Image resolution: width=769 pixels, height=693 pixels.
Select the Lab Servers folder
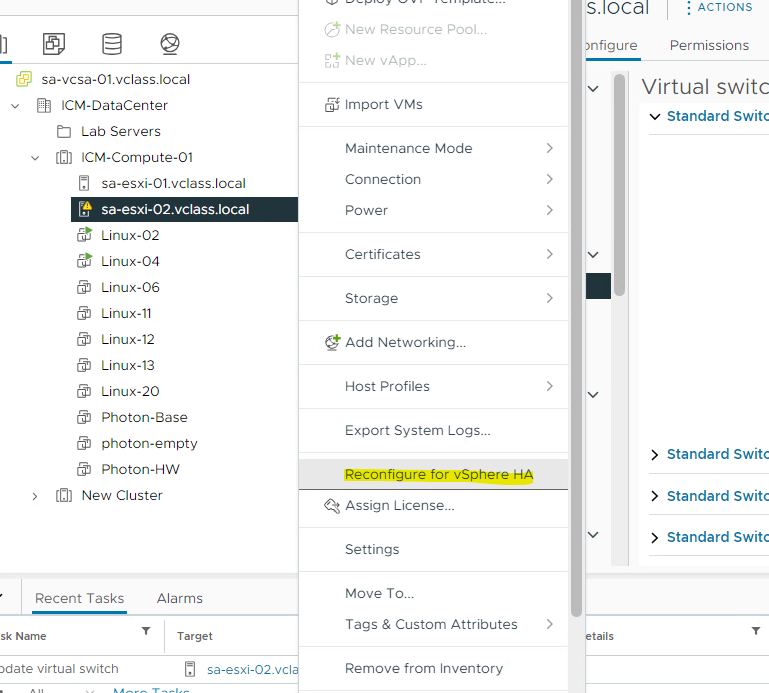(121, 131)
